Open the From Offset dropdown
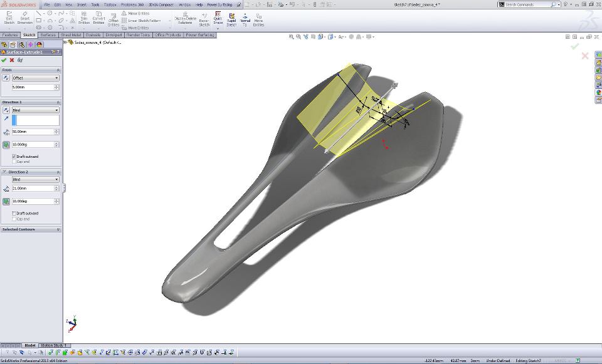Image resolution: width=602 pixels, height=364 pixels. [x=36, y=78]
